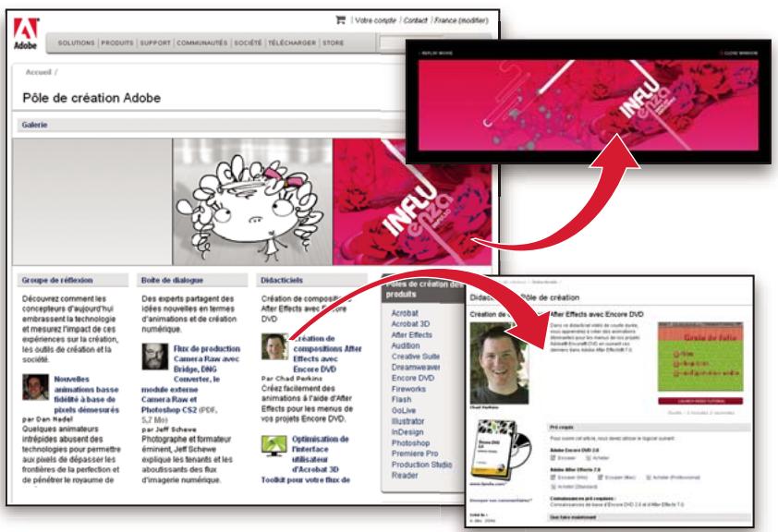Open Toolkit pour votre flux link

306,480
